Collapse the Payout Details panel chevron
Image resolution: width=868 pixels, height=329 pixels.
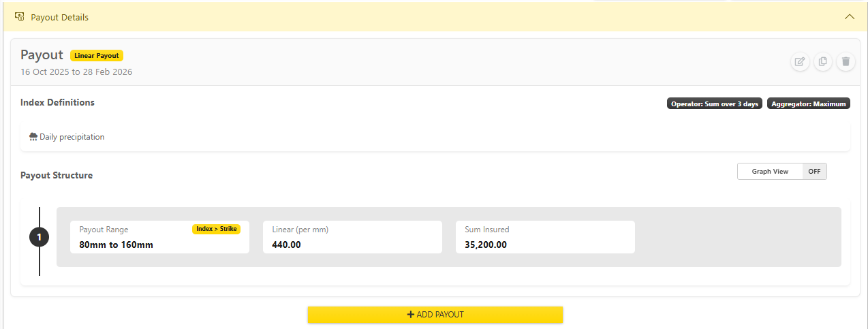tap(849, 17)
